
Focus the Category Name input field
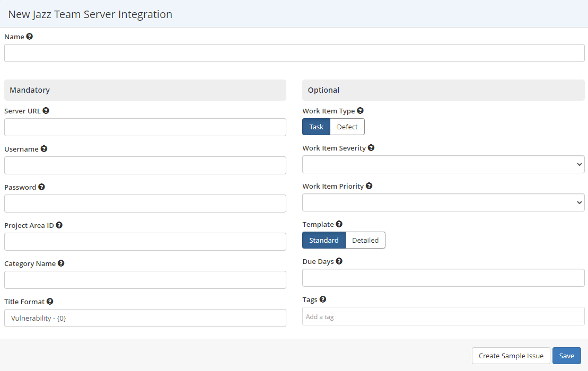click(x=145, y=280)
